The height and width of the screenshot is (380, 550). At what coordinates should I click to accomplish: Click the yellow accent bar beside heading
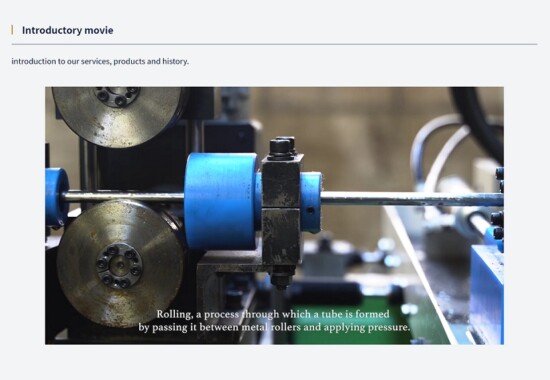12,30
